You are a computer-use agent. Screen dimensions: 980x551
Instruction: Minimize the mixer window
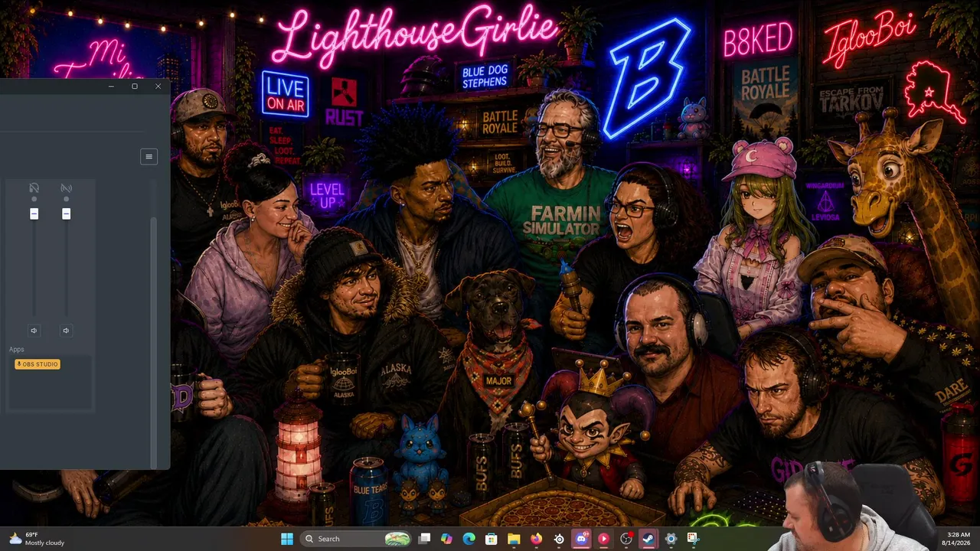111,86
